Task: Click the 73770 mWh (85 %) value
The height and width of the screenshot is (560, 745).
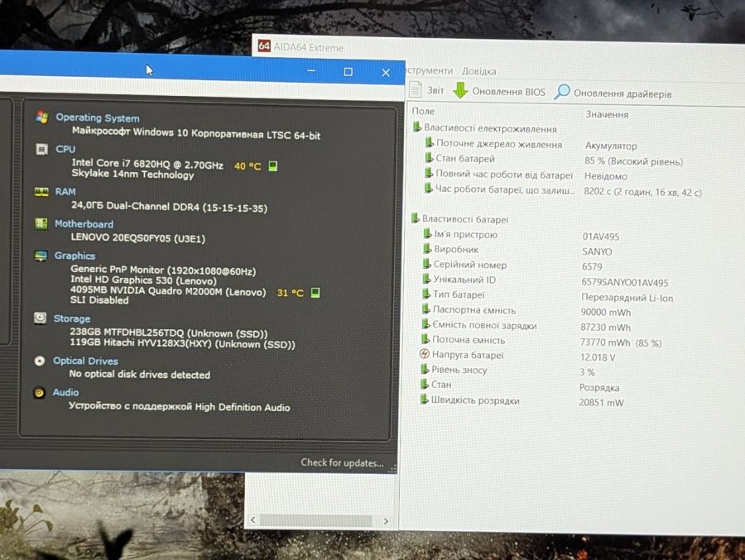Action: (x=621, y=342)
